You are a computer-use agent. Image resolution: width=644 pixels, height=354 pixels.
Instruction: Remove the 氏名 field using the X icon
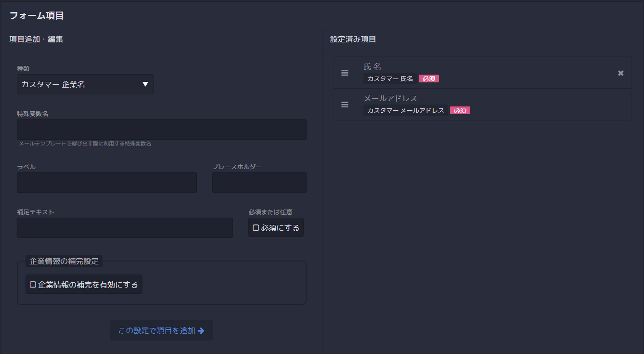tap(620, 73)
